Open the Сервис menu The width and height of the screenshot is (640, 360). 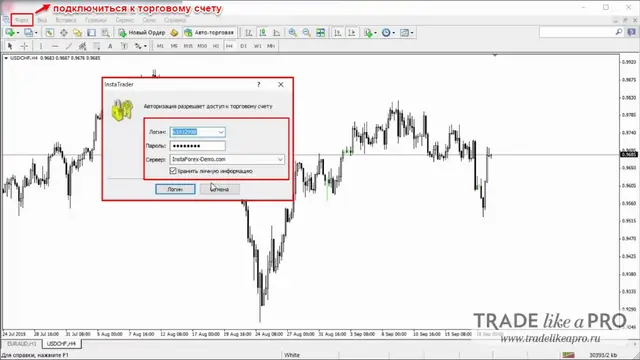click(x=124, y=20)
